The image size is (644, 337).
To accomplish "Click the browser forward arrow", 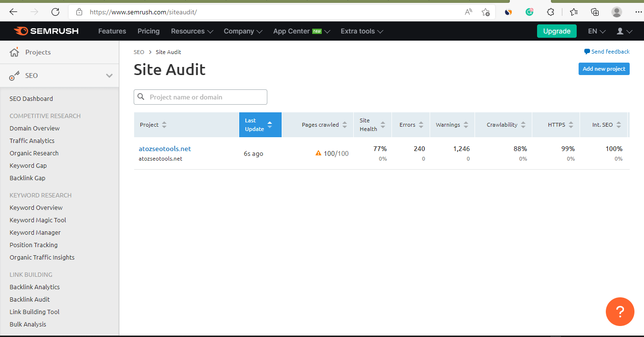I will (34, 12).
